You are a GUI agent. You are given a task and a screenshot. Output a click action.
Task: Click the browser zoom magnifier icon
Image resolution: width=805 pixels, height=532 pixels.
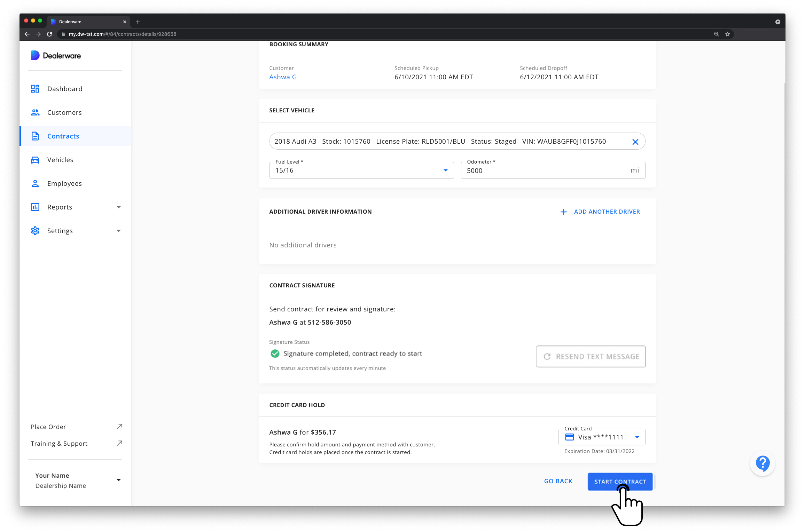[716, 34]
